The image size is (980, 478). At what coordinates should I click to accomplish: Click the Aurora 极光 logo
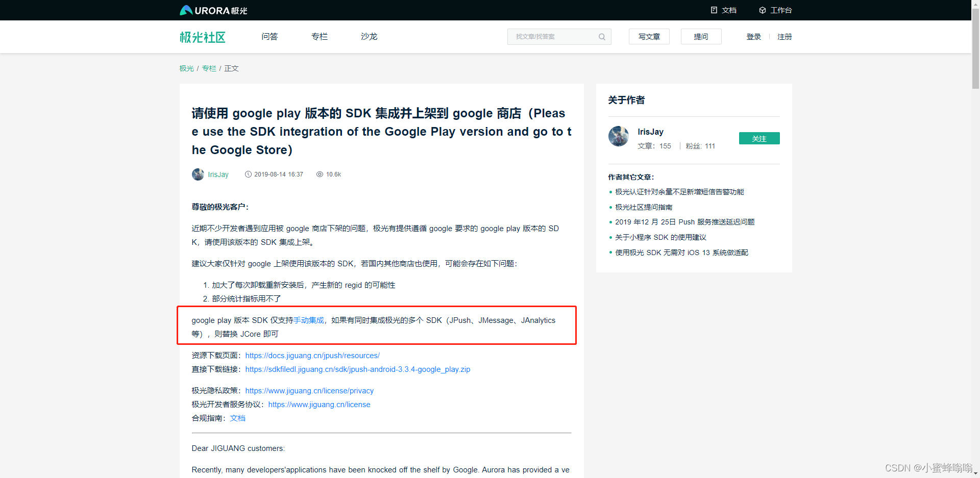213,10
